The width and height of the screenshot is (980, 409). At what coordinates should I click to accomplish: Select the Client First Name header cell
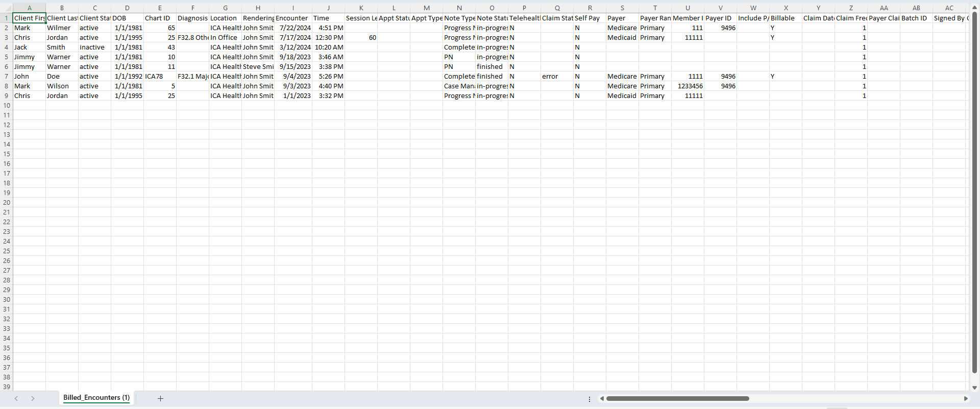tap(30, 18)
